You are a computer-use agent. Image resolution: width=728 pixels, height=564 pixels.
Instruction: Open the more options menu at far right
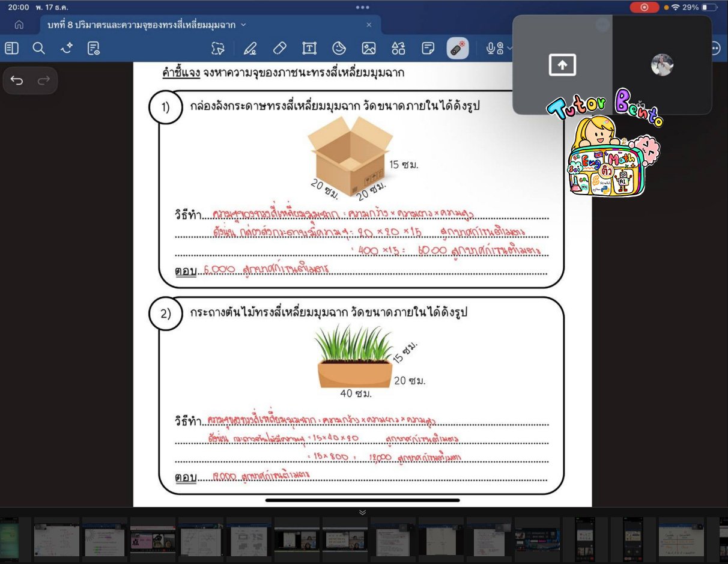click(715, 48)
